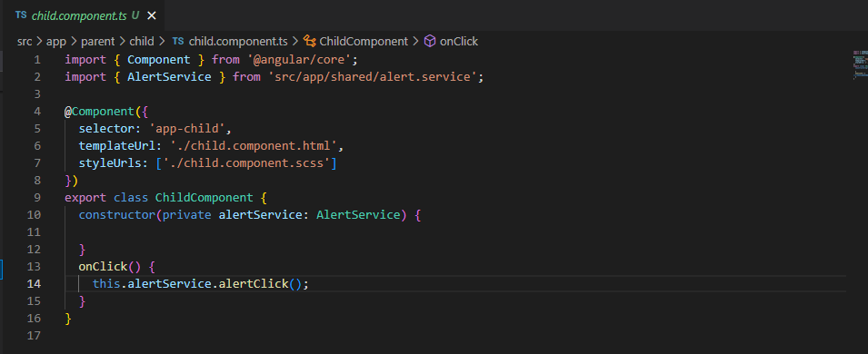Image resolution: width=868 pixels, height=354 pixels.
Task: Open the parent breadcrumb folder
Action: 97,42
